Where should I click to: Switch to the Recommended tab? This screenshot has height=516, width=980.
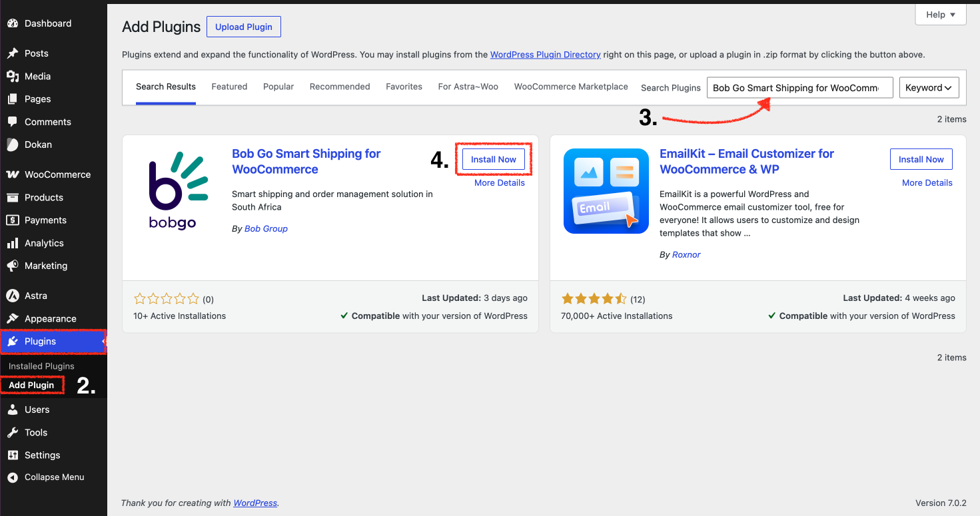coord(340,87)
